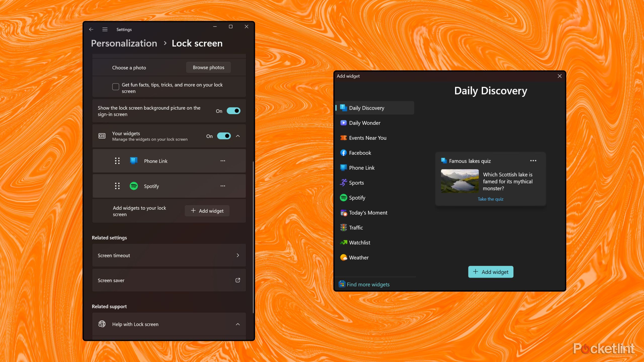Check the fun facts and tips checkbox
This screenshot has height=362, width=644.
click(116, 87)
